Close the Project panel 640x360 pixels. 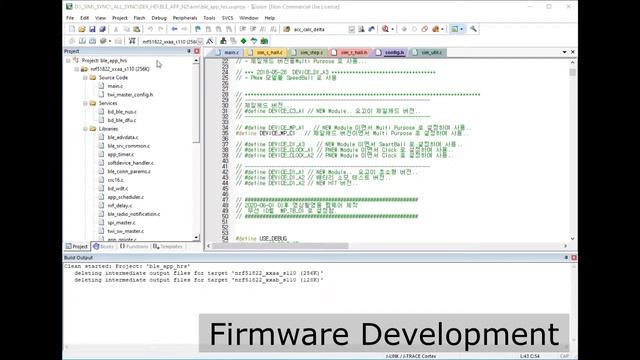click(x=197, y=51)
